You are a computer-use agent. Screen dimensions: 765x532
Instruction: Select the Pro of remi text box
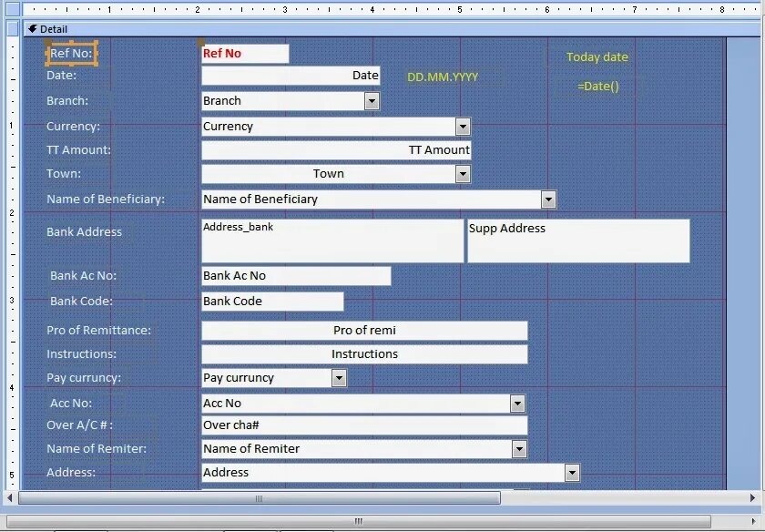tap(364, 331)
